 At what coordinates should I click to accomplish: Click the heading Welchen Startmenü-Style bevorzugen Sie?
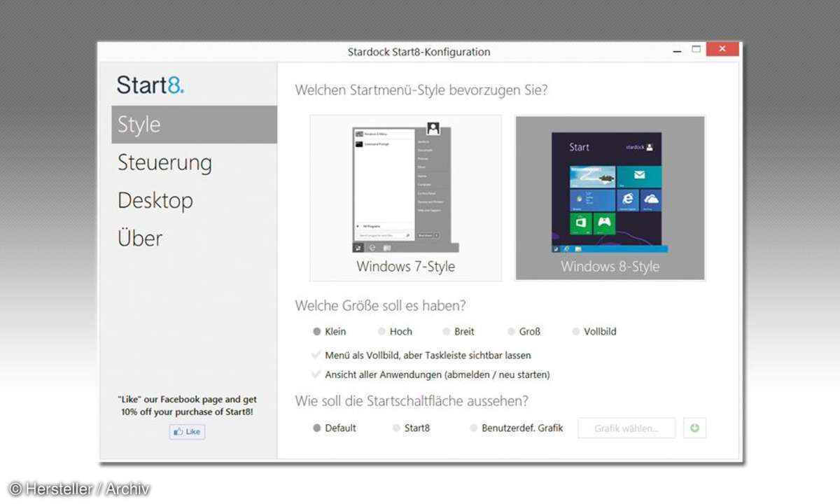(421, 90)
